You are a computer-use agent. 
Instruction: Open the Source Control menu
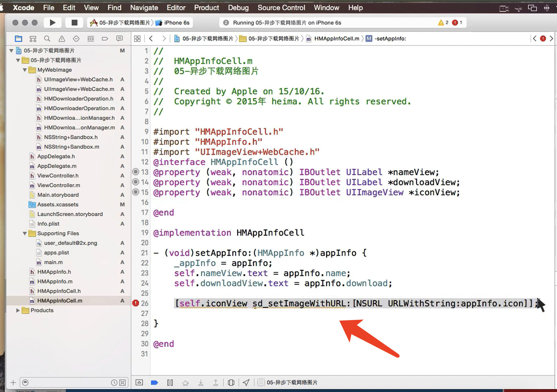point(281,8)
